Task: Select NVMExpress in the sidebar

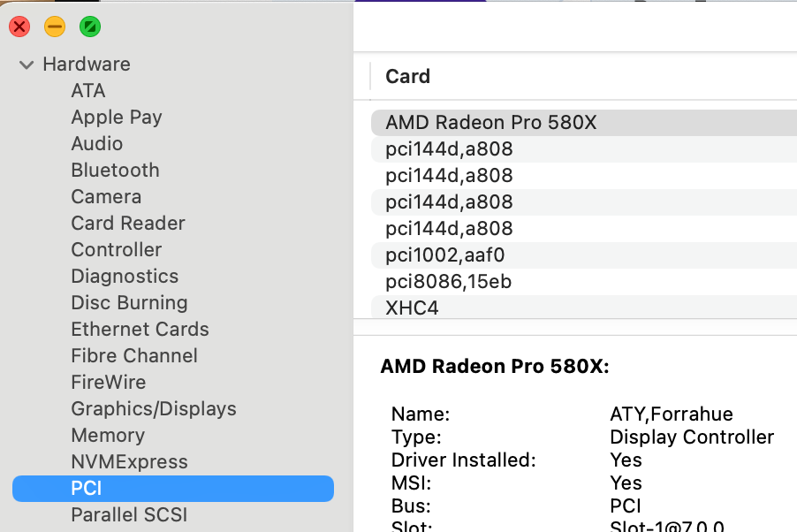Action: coord(129,461)
